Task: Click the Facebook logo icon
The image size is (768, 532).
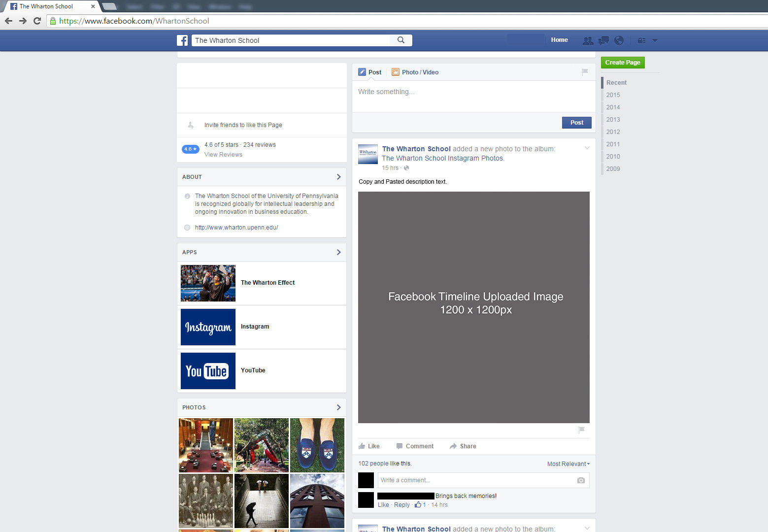Action: point(182,40)
